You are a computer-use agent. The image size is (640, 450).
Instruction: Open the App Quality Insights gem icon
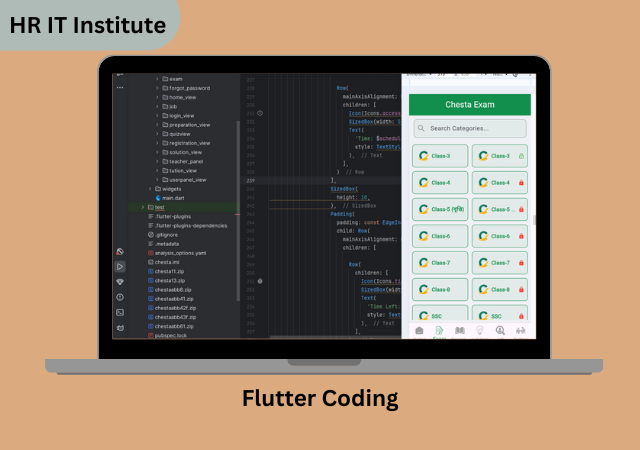tap(120, 282)
